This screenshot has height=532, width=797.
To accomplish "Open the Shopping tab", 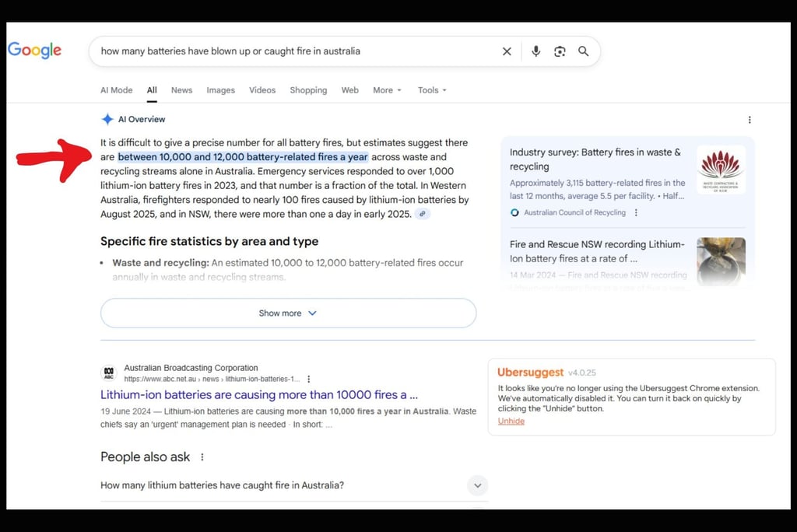I will pos(308,90).
